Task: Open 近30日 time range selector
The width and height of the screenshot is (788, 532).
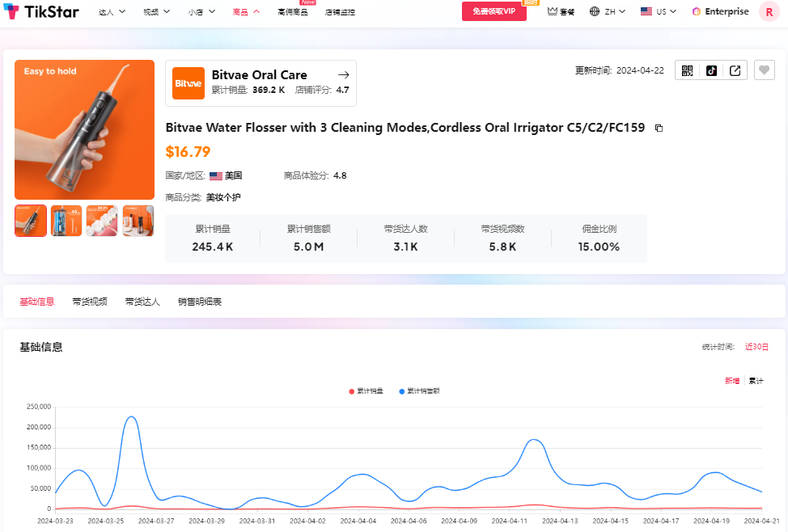Action: pyautogui.click(x=756, y=347)
